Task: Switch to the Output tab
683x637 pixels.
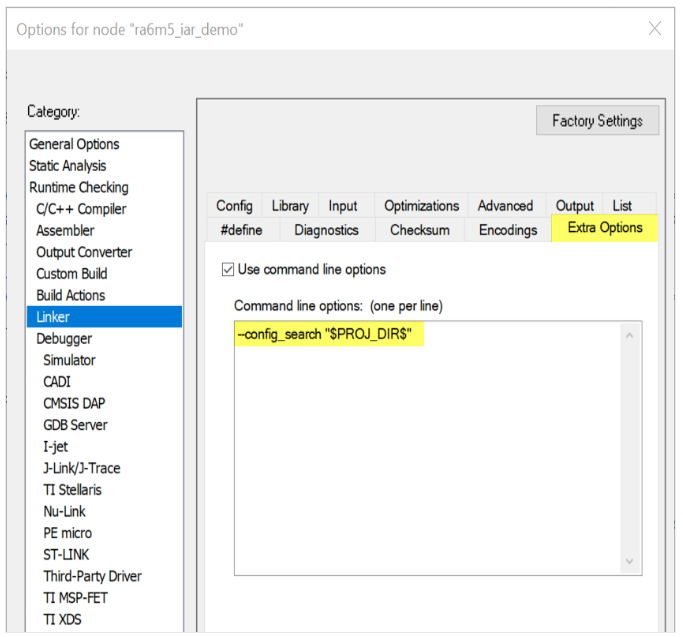Action: (x=575, y=206)
